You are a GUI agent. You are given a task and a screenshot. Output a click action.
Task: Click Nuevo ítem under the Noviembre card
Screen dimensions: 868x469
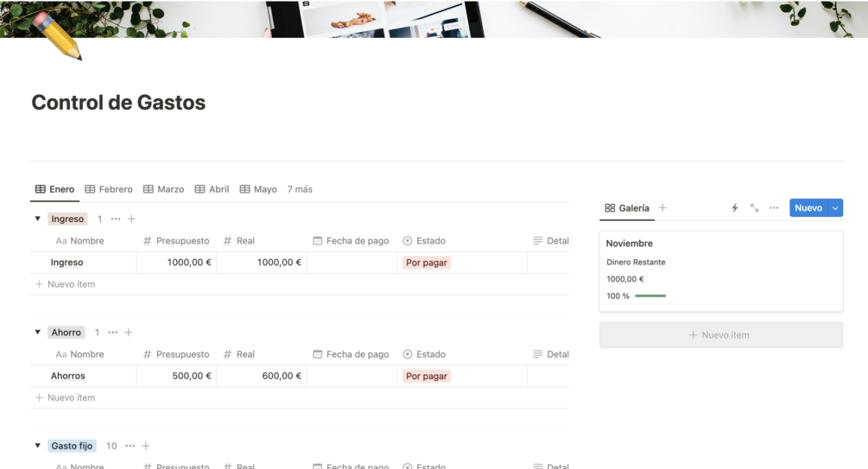(721, 335)
